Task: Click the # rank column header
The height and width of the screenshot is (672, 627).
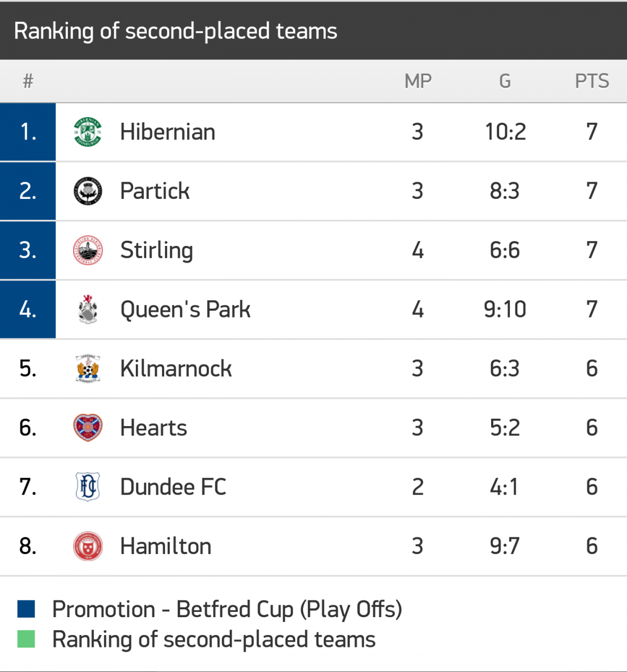Action: coord(28,81)
